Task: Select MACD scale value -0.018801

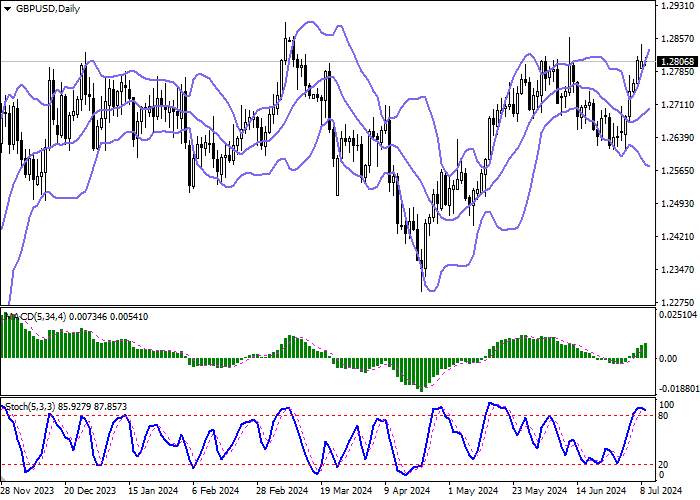Action: (x=679, y=388)
